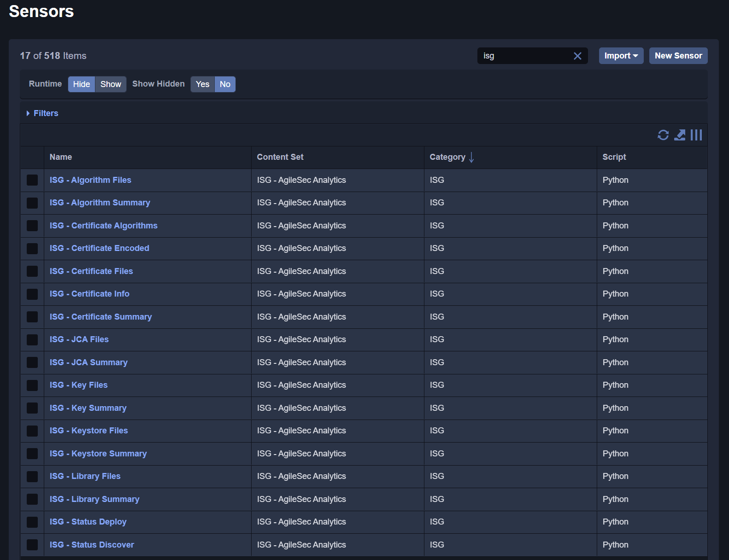Select checkbox for ISG - Certificate Summary
This screenshot has width=729, height=560.
pos(32,317)
